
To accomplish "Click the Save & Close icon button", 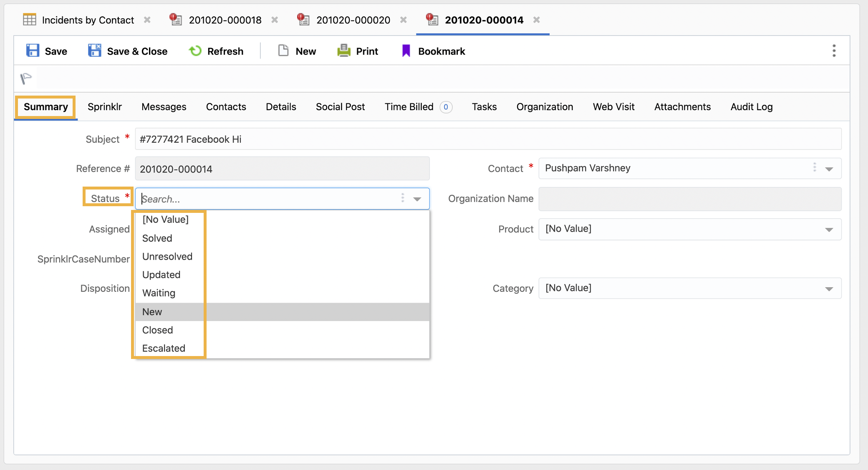I will pos(94,51).
